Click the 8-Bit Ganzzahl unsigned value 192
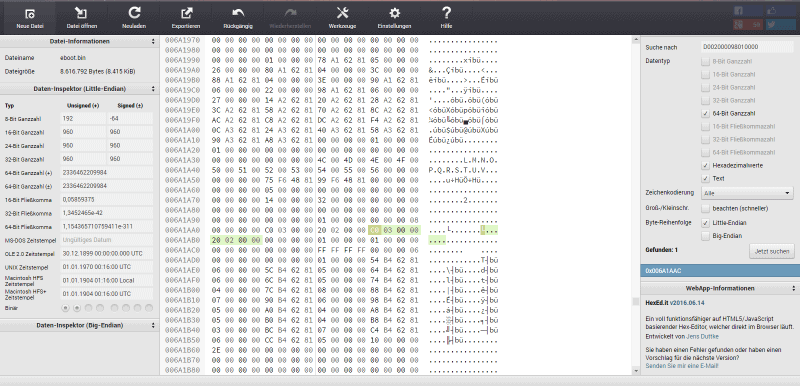This screenshot has height=386, width=800. coord(83,119)
